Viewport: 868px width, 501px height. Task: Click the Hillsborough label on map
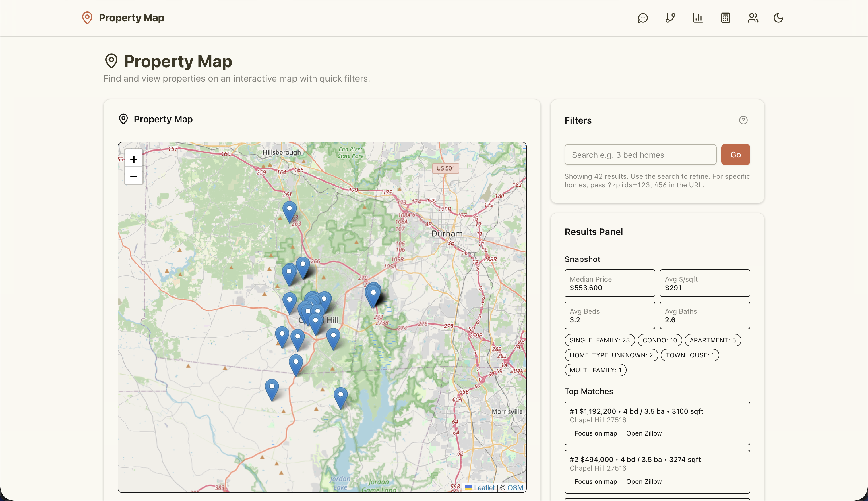(282, 152)
